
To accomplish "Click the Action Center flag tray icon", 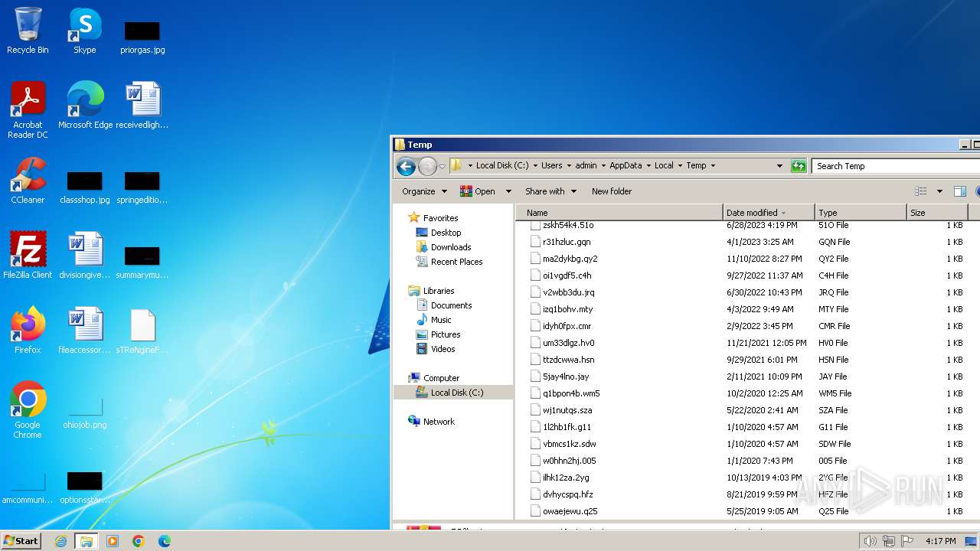I will click(x=909, y=541).
